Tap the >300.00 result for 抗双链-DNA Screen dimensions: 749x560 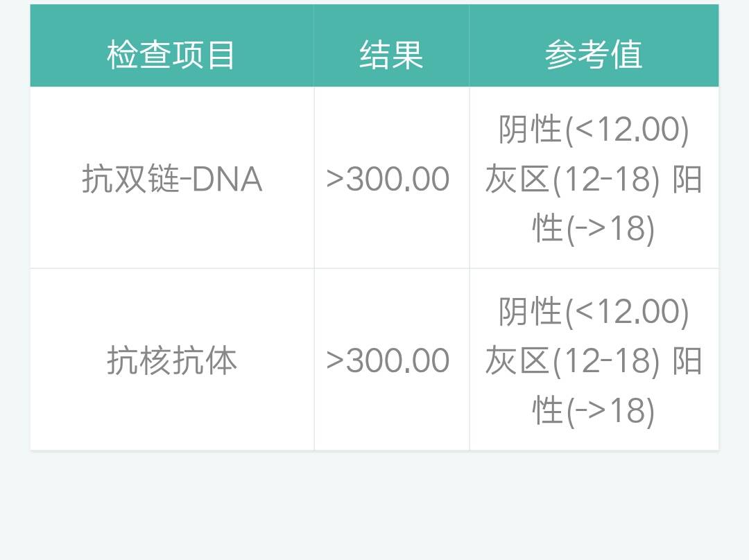pyautogui.click(x=388, y=180)
